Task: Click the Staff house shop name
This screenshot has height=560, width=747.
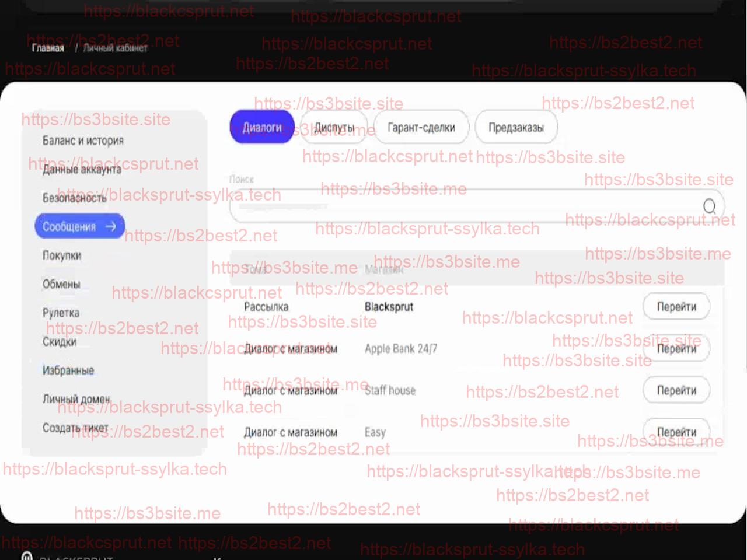Action: [390, 390]
